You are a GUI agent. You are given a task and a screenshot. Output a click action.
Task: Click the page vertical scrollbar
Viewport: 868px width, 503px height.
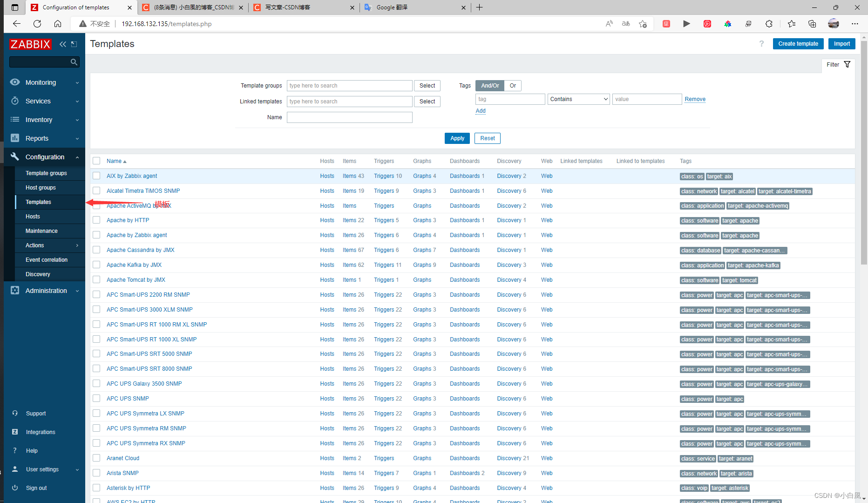864,154
